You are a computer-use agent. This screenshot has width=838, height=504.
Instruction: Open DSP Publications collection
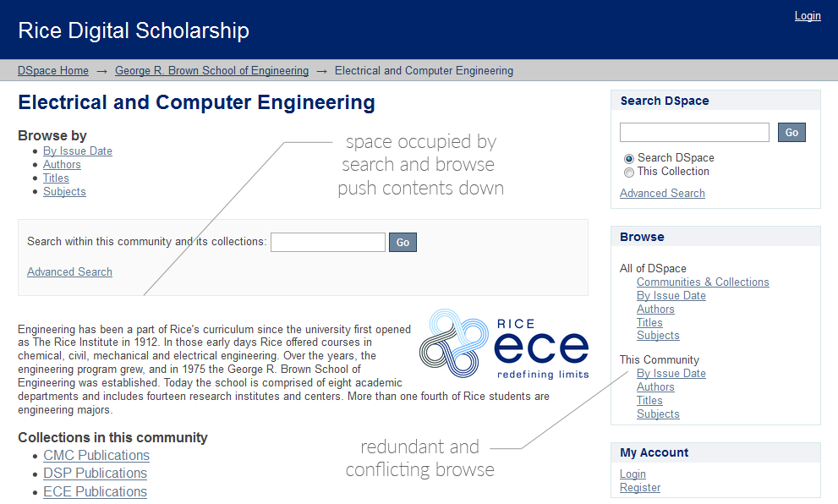click(x=95, y=473)
